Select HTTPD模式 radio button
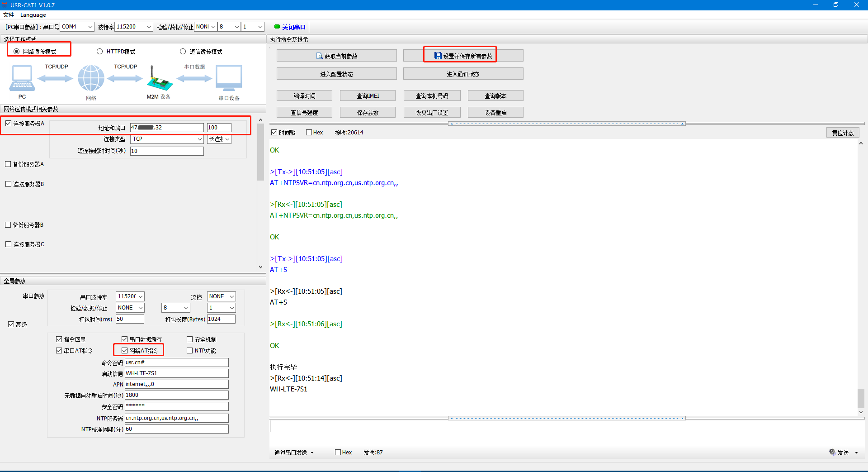Screen dimensions: 868x472 click(100, 52)
